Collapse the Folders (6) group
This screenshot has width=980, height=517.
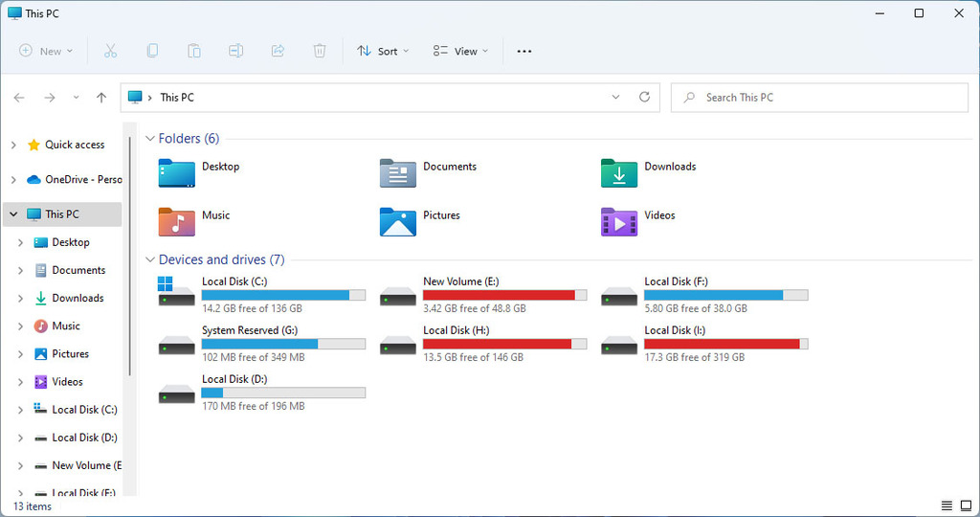coord(150,138)
